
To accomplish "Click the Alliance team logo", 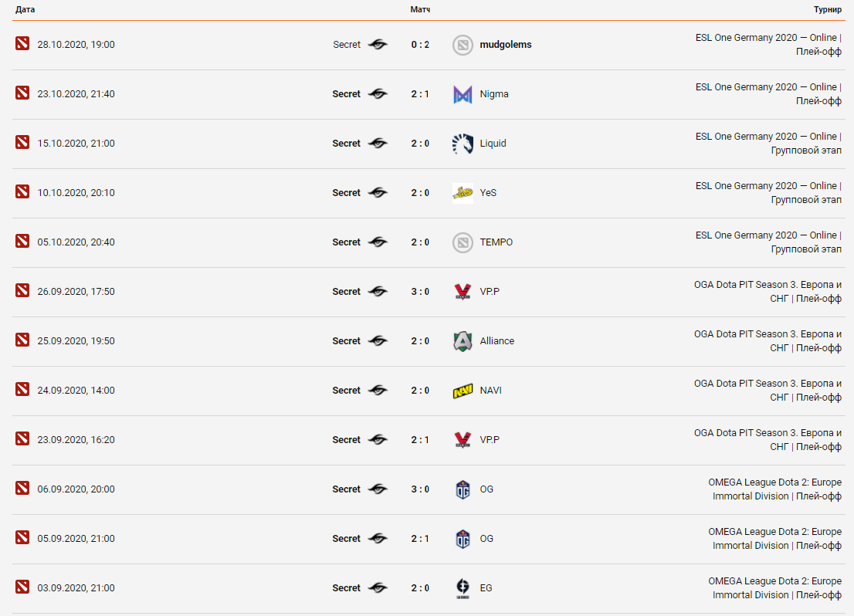I will [x=463, y=341].
